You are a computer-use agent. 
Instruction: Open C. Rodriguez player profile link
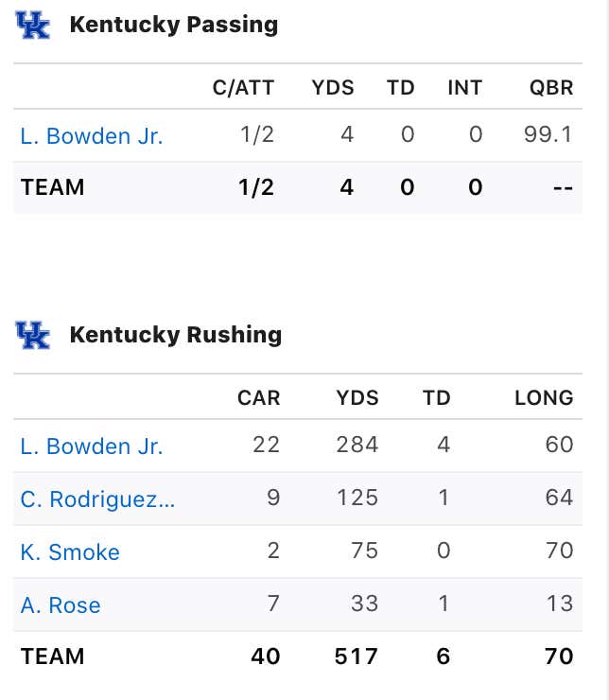[x=97, y=499]
